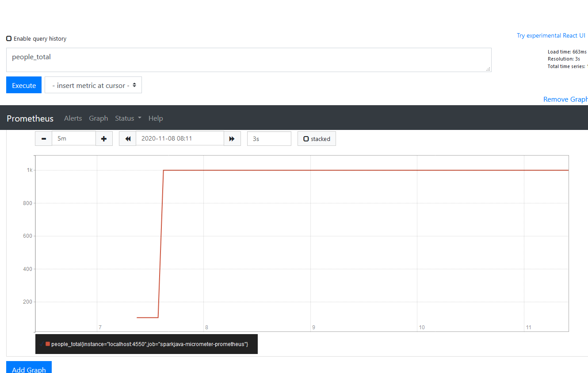The image size is (588, 373).
Task: Click the Remove Graph link
Action: (x=565, y=99)
